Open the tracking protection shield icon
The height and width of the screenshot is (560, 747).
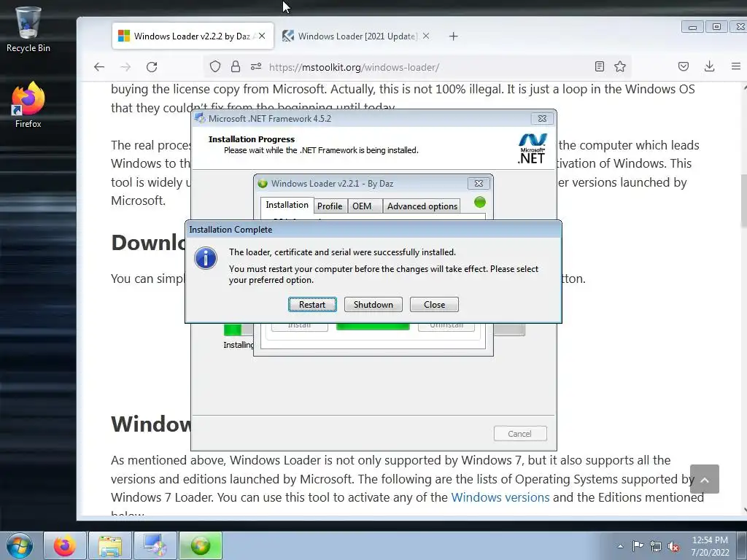point(215,66)
